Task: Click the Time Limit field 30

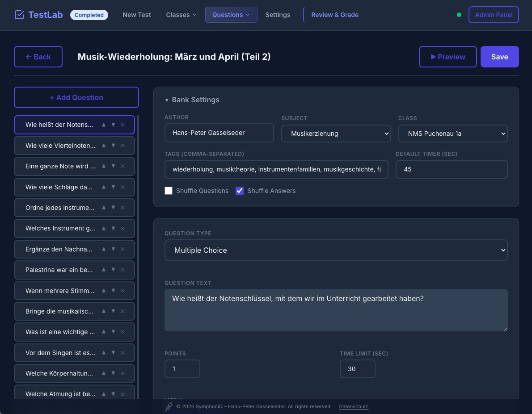Action: 357,369
